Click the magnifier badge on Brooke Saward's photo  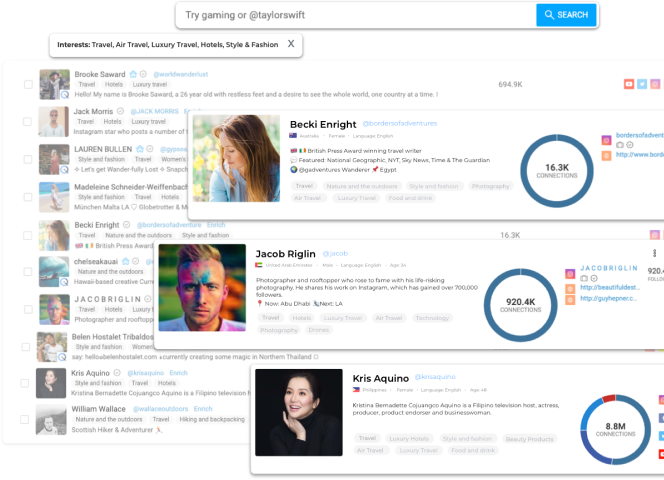point(65,95)
